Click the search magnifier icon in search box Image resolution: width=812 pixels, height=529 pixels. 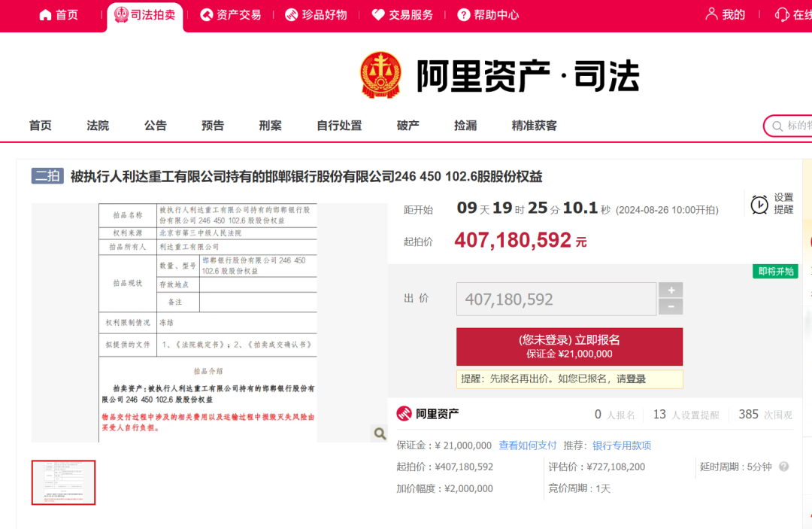[x=777, y=126]
